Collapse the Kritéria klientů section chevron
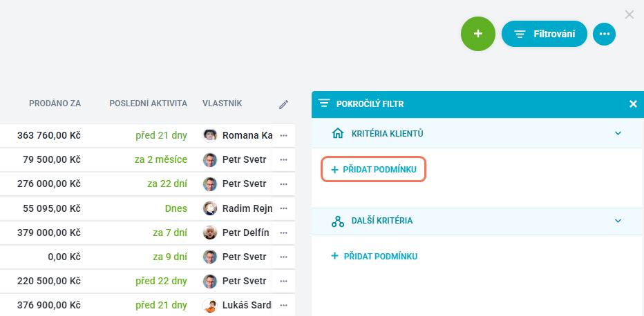 [x=618, y=133]
